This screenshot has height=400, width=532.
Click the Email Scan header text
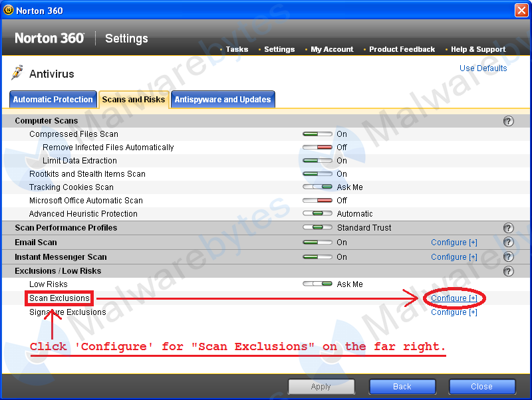pos(36,243)
